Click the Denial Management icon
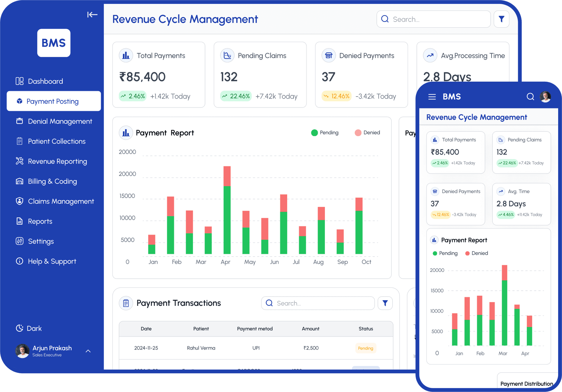This screenshot has height=392, width=562. pos(19,121)
